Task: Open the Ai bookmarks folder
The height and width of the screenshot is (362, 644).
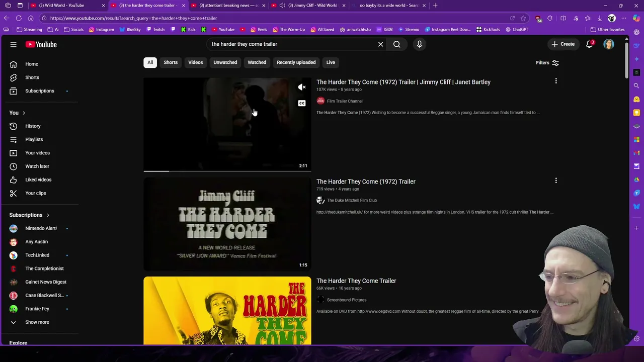Action: 52,30
